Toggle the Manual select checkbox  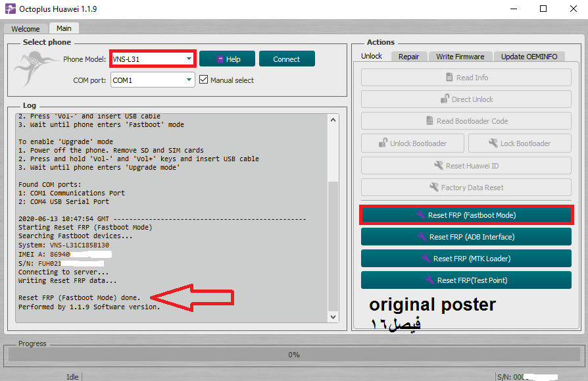[x=204, y=80]
